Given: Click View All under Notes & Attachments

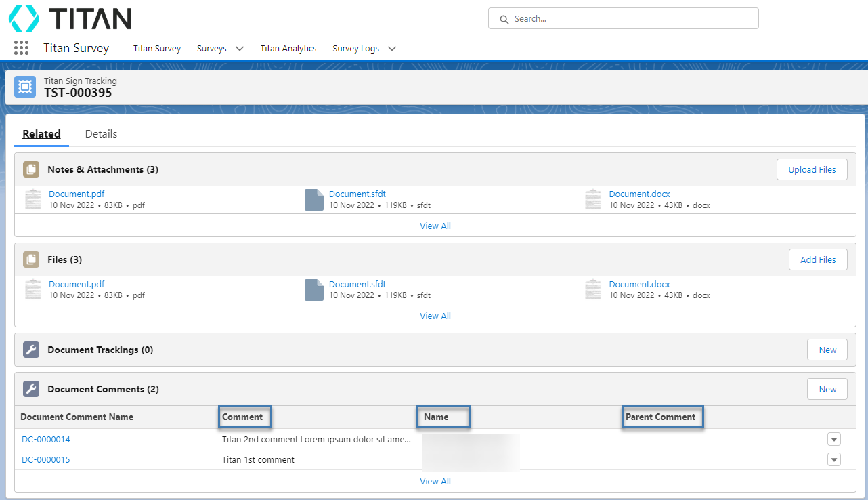Looking at the screenshot, I should (x=435, y=226).
